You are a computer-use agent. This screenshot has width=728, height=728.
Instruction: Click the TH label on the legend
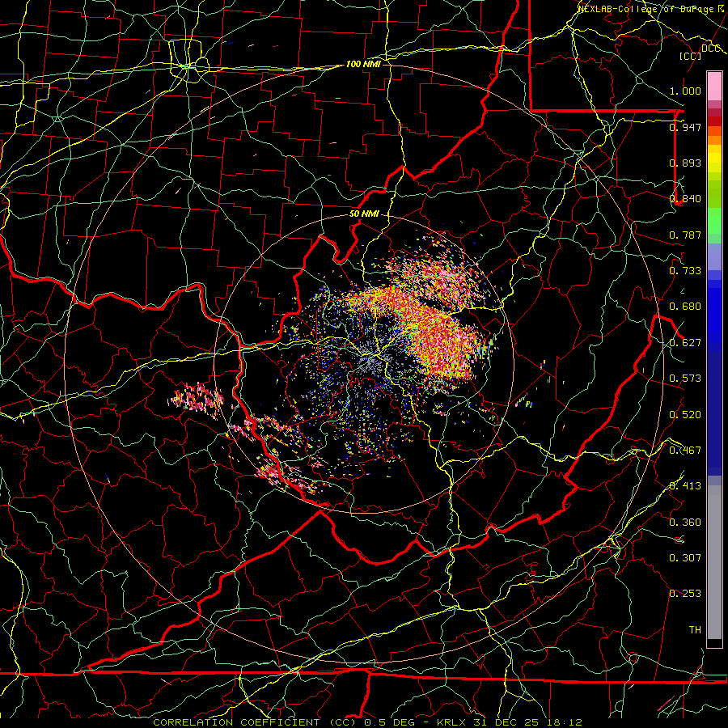point(695,630)
